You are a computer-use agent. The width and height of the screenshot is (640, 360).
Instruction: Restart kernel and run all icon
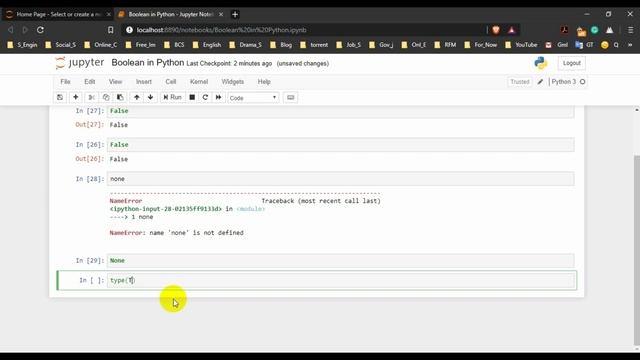point(219,98)
